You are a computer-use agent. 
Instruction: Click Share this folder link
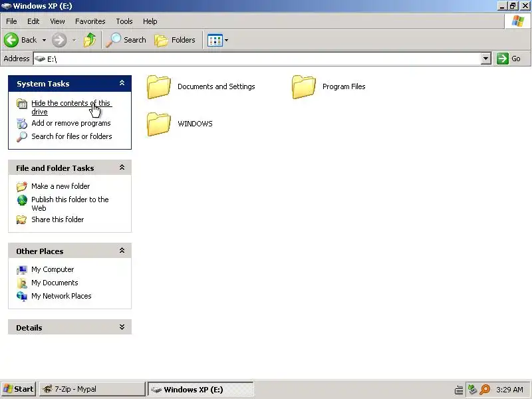click(57, 219)
